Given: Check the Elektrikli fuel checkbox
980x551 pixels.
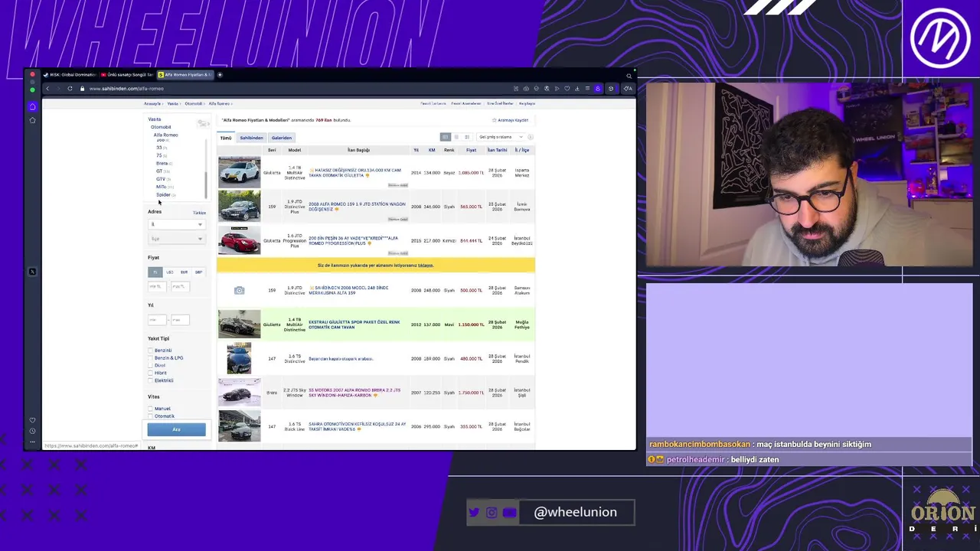Looking at the screenshot, I should [x=151, y=380].
